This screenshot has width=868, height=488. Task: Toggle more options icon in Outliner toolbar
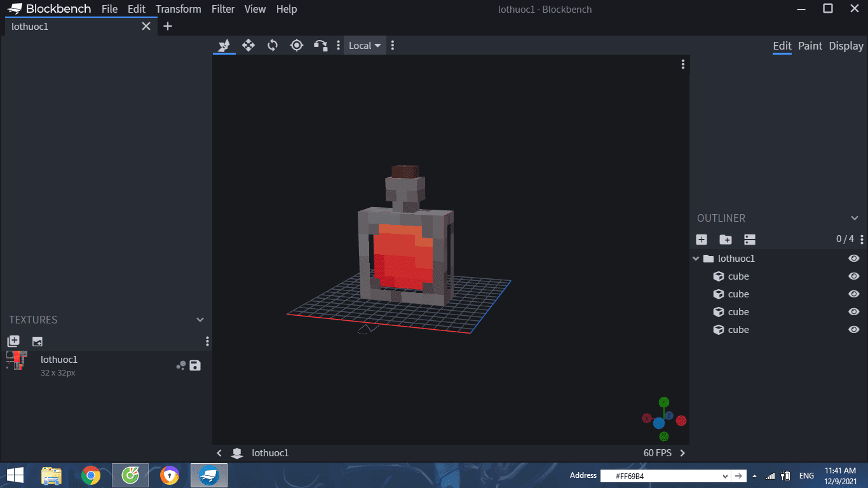tap(862, 240)
